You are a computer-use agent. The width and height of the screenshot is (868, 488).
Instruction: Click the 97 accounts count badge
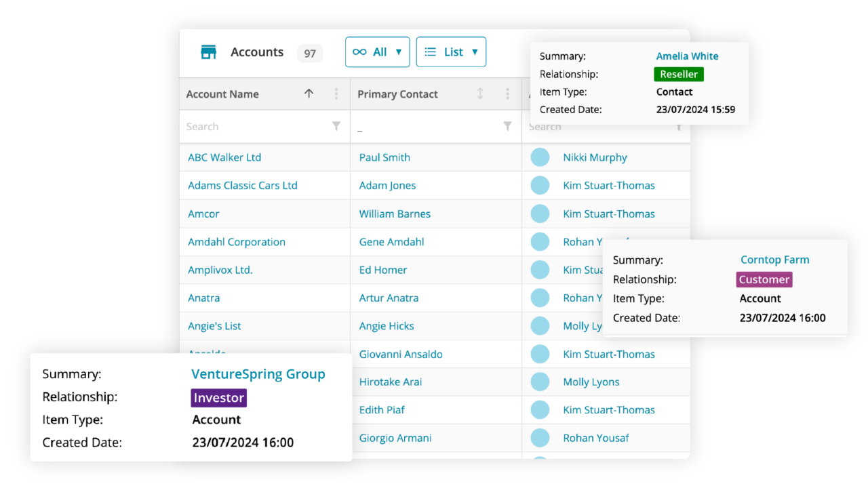310,53
